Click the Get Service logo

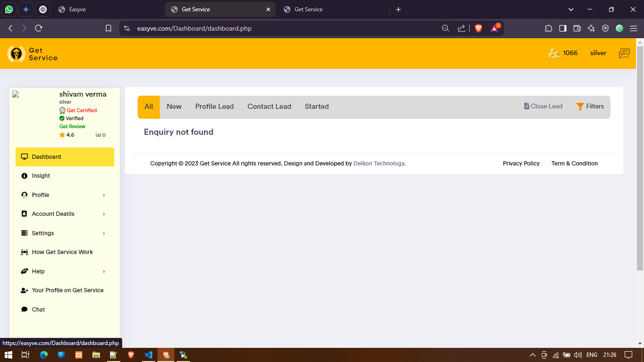pyautogui.click(x=33, y=54)
